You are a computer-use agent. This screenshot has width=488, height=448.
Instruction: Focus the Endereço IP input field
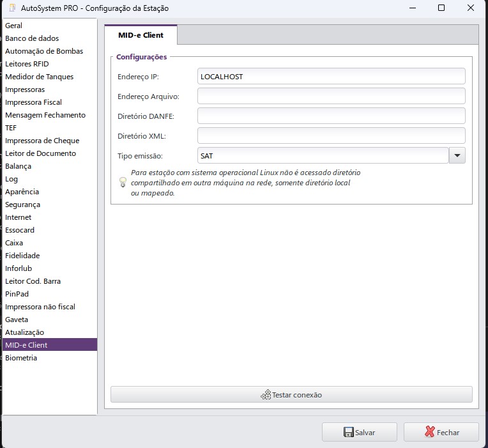(x=331, y=76)
